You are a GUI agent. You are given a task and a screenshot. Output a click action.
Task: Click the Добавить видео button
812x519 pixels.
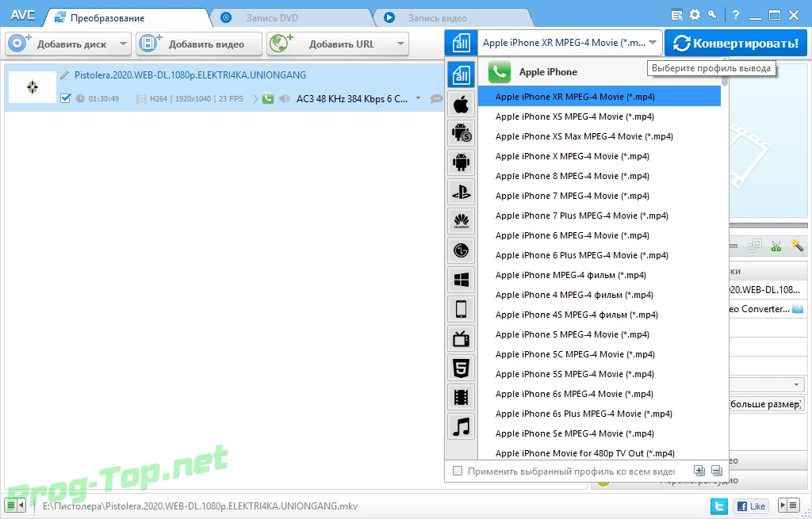[x=199, y=44]
